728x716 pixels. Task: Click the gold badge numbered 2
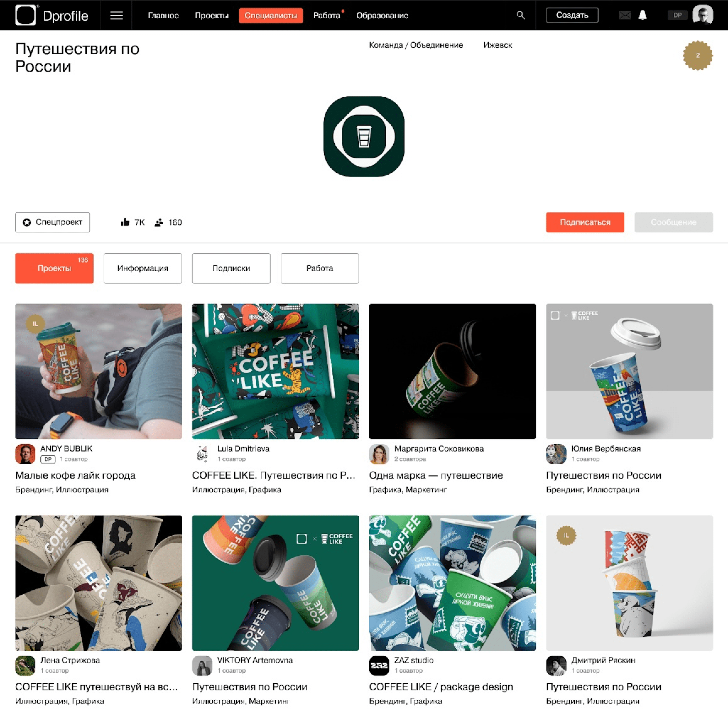pos(697,56)
